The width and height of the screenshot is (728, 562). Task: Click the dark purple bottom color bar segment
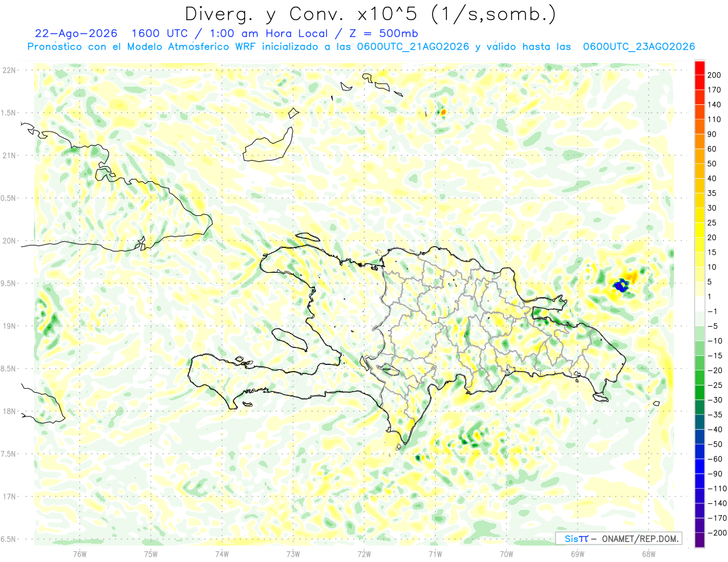pyautogui.click(x=699, y=540)
